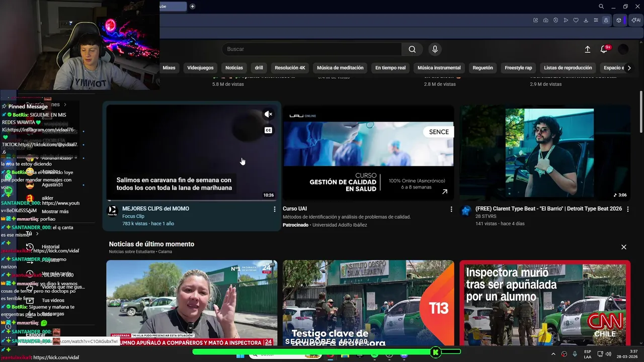Image resolution: width=644 pixels, height=362 pixels.
Task: Open the browser downloads icon
Action: point(586,20)
